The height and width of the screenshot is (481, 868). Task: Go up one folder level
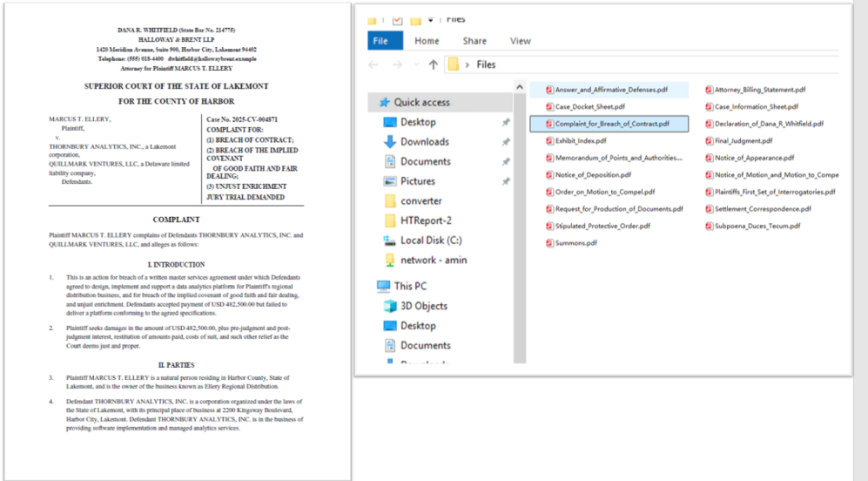[433, 64]
